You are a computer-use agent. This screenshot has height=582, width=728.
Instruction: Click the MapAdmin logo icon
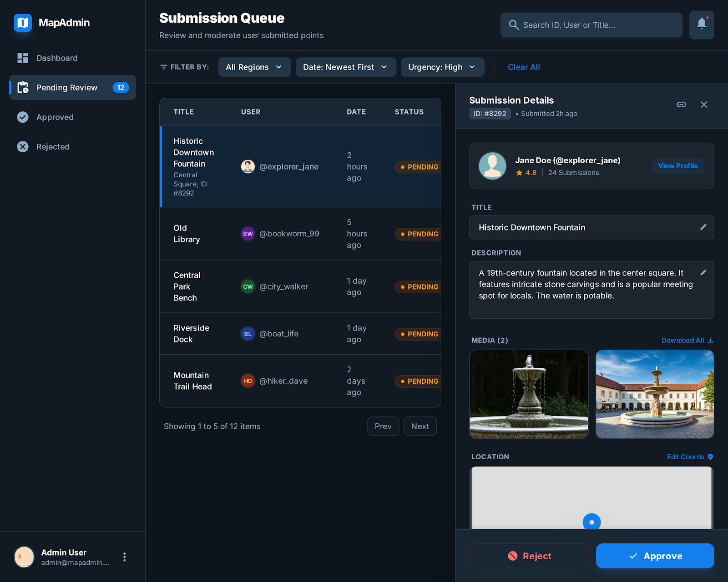point(23,23)
